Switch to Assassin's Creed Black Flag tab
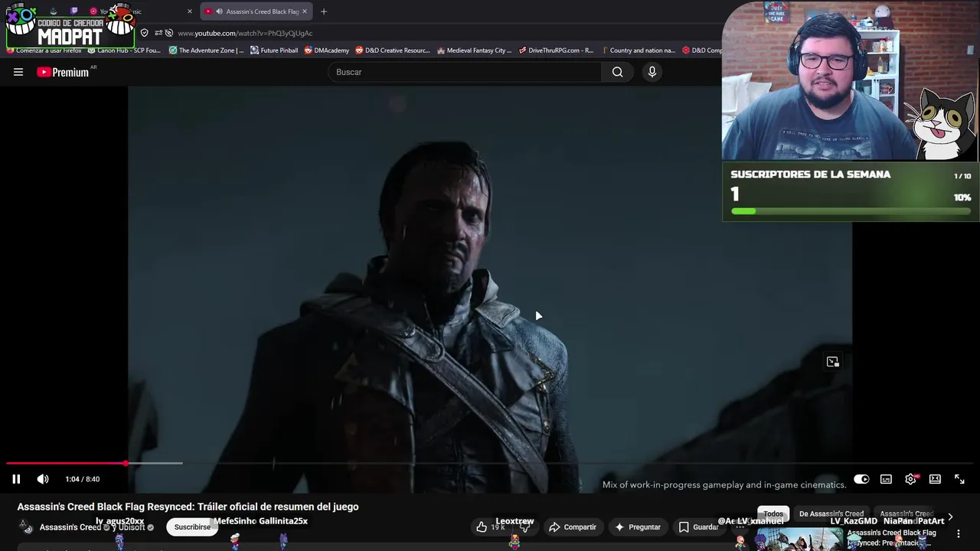The height and width of the screenshot is (551, 980). [256, 11]
